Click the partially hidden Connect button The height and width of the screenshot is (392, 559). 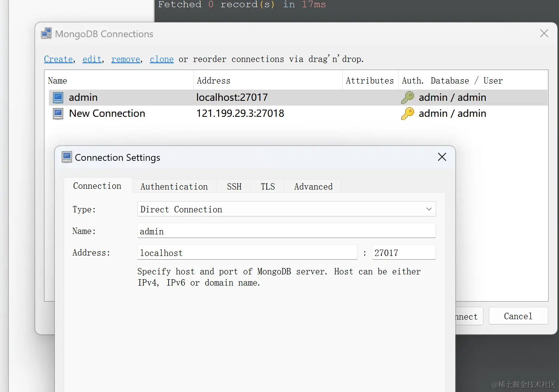[x=469, y=316]
